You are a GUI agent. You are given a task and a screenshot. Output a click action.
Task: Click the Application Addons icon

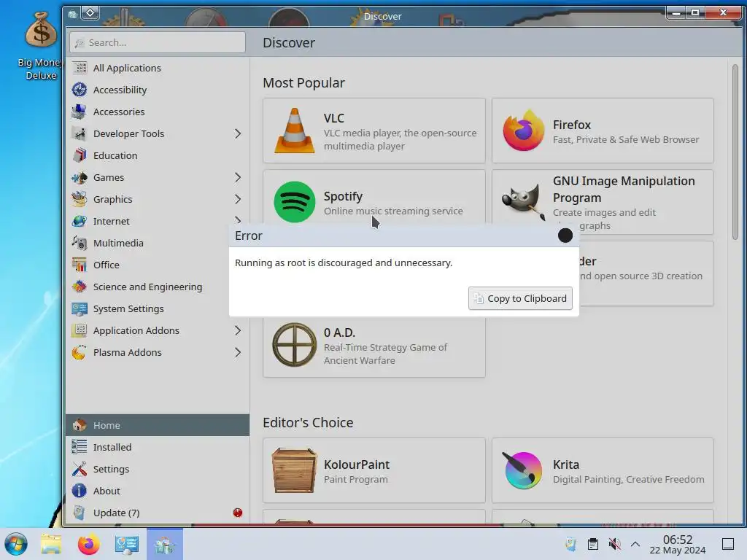coord(79,331)
